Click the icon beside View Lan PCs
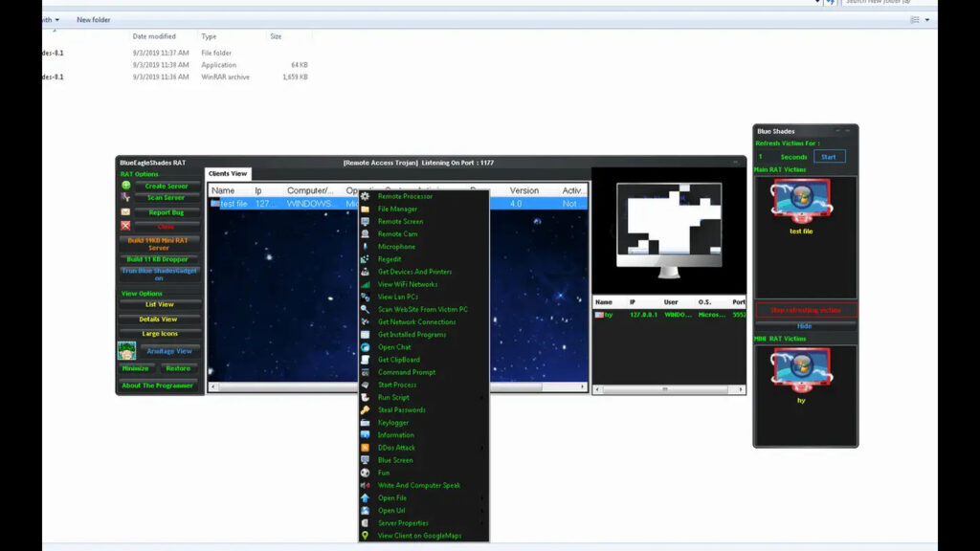This screenshot has width=980, height=551. [365, 297]
